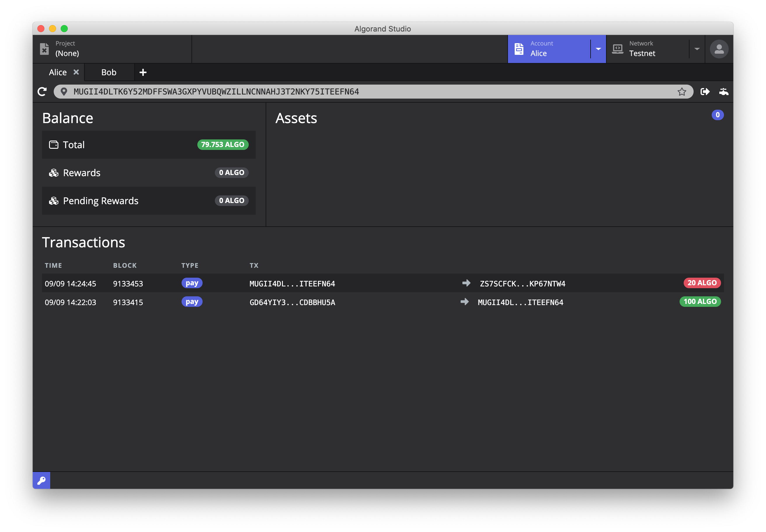The width and height of the screenshot is (766, 532).
Task: Open the user profile avatar icon
Action: coord(719,49)
